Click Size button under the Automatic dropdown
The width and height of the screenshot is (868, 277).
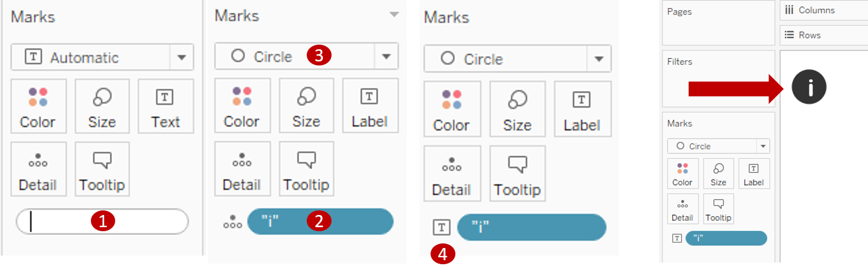point(102,106)
